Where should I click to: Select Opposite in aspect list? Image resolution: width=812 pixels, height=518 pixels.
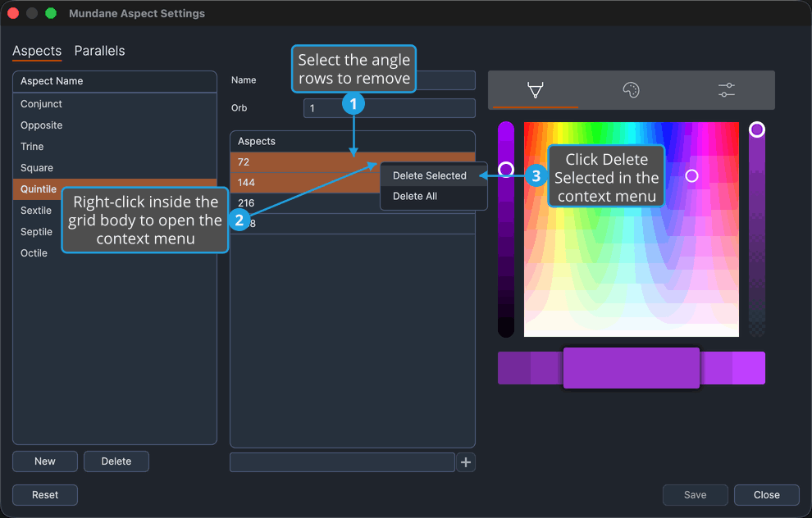[115, 125]
